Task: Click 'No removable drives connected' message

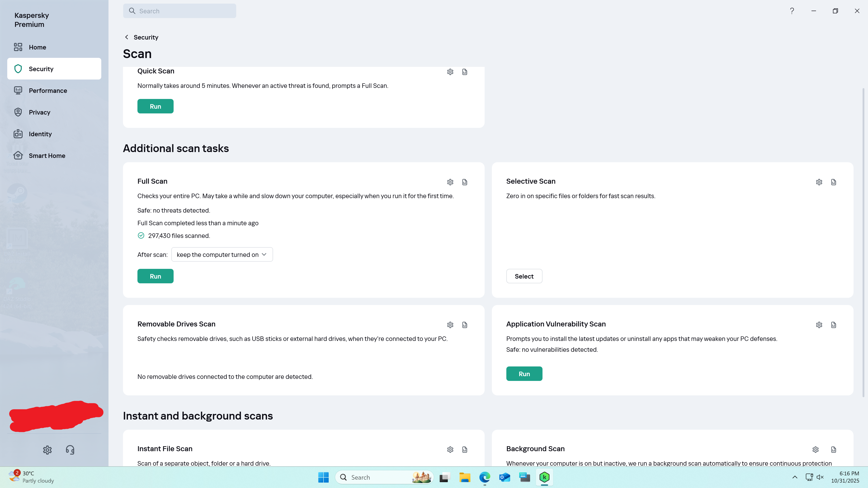Action: [x=225, y=377]
